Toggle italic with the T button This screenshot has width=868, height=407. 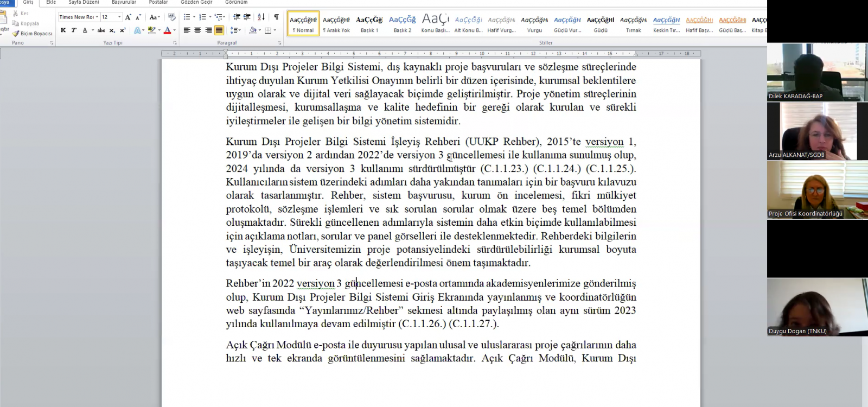click(x=74, y=30)
